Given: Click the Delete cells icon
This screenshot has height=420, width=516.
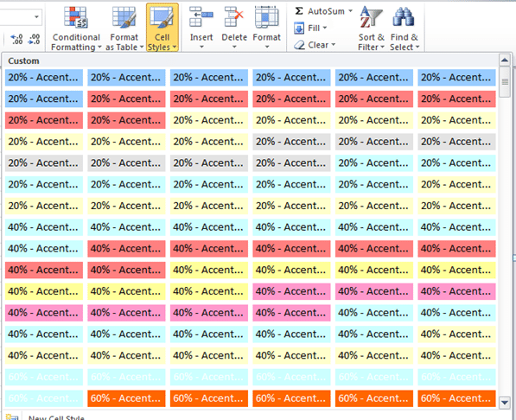Looking at the screenshot, I should tap(234, 16).
